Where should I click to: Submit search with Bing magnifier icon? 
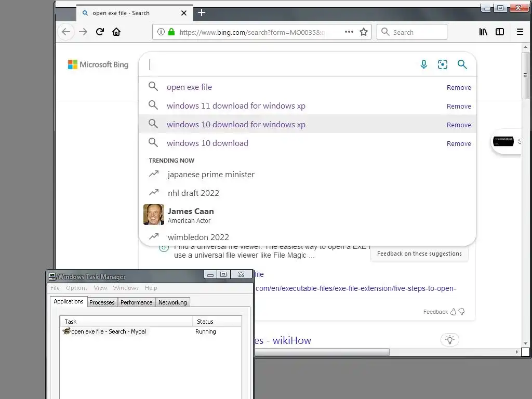[x=462, y=64]
